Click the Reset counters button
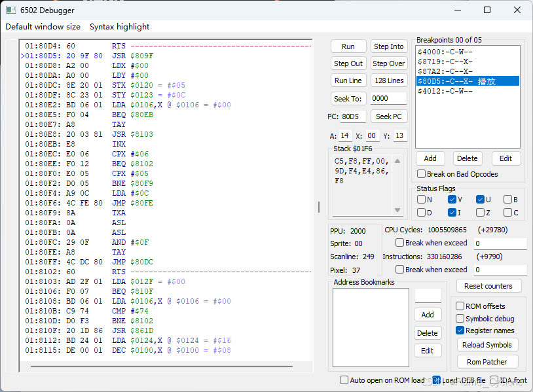533x392 pixels. pyautogui.click(x=488, y=286)
